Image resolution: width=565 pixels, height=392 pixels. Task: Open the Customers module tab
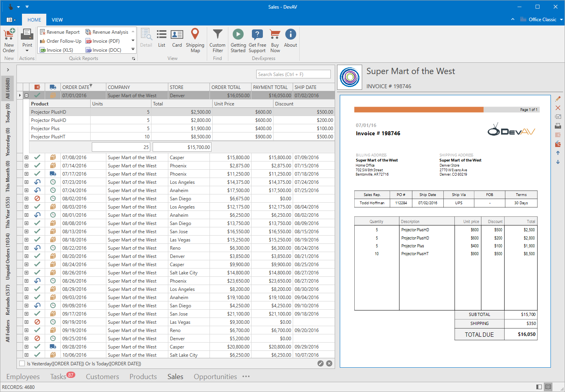[x=102, y=377]
